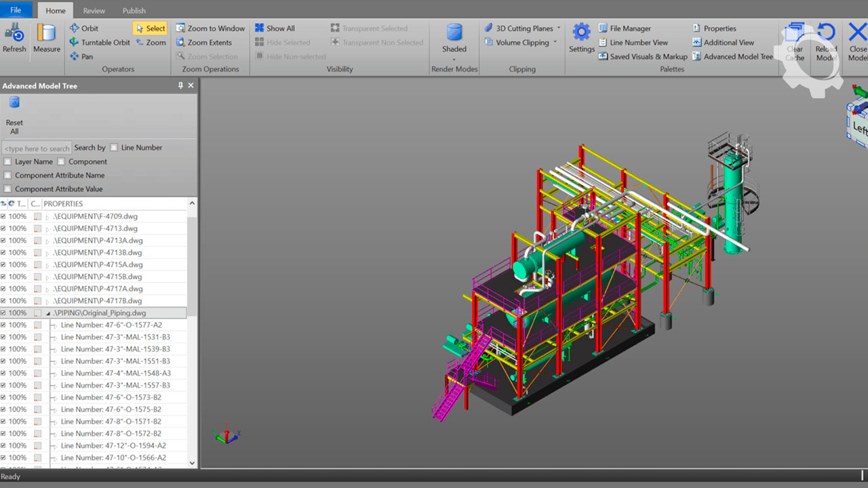Image resolution: width=868 pixels, height=488 pixels.
Task: Expand the Volume Clipping dropdown
Action: click(x=555, y=43)
